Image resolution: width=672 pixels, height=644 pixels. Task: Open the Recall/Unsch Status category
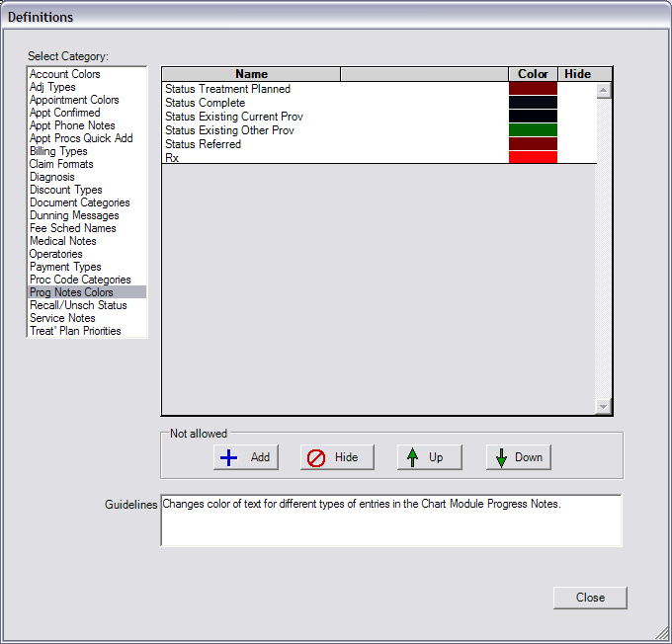78,305
